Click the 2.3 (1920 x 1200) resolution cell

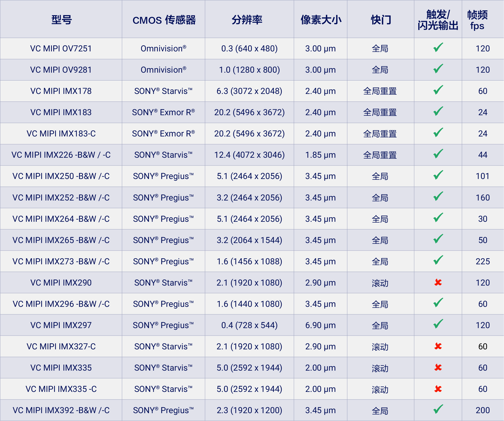(x=249, y=410)
